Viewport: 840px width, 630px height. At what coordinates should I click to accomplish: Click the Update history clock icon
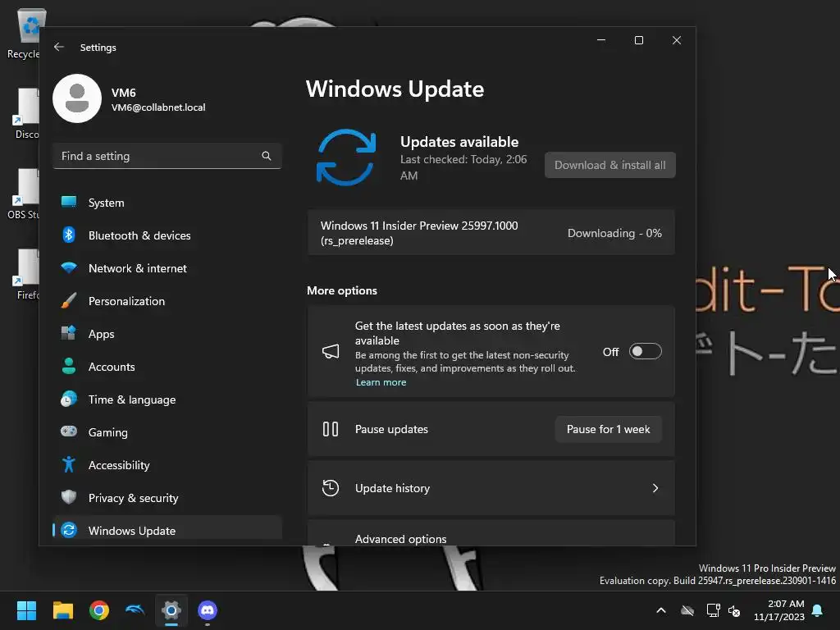[x=331, y=488]
